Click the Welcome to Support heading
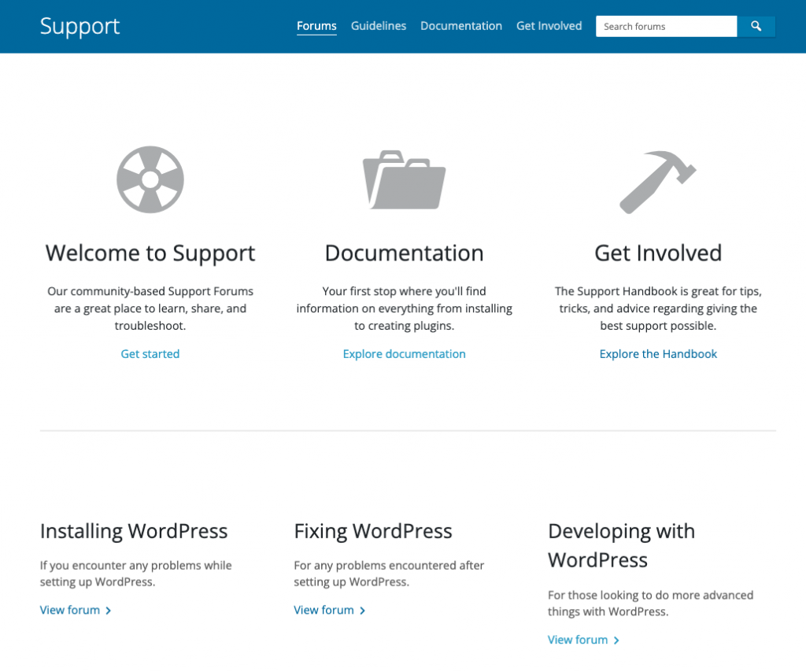The height and width of the screenshot is (672, 806). pos(150,253)
